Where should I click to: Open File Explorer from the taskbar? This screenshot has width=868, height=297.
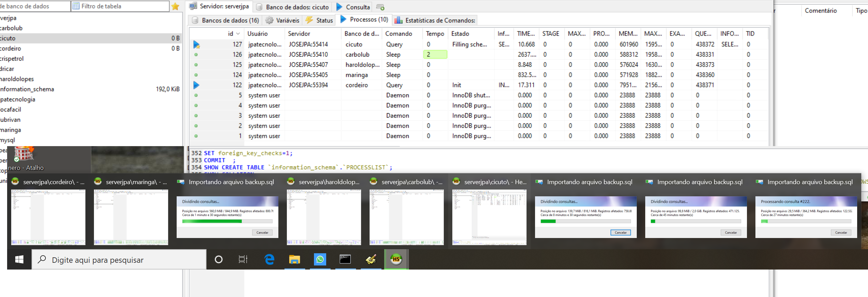(x=294, y=260)
